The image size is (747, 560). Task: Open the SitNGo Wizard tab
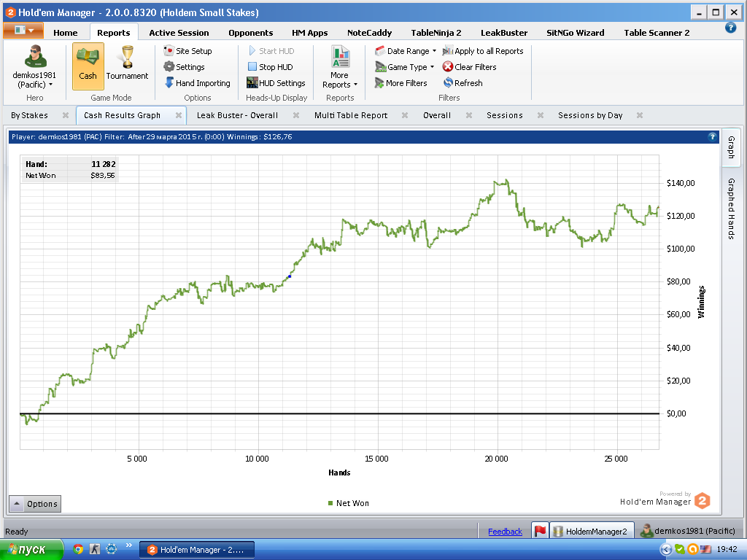click(x=575, y=33)
